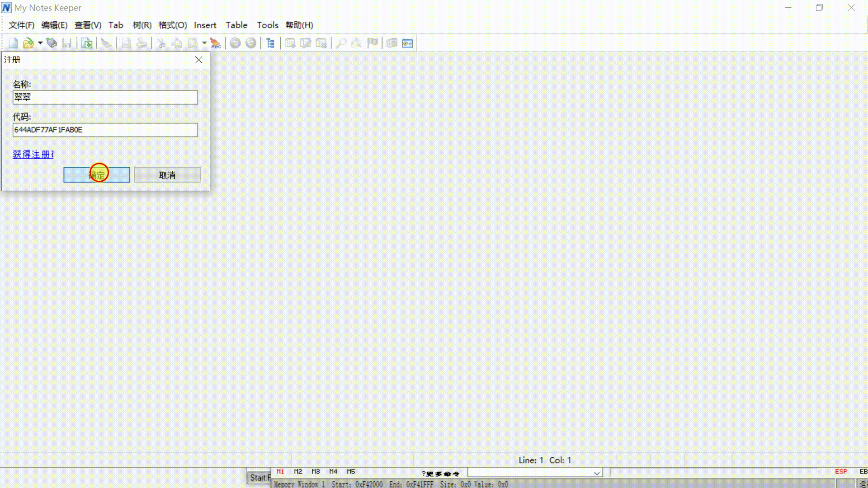Image resolution: width=868 pixels, height=488 pixels.
Task: Click the flag bookmark toolbar icon
Action: coord(373,43)
